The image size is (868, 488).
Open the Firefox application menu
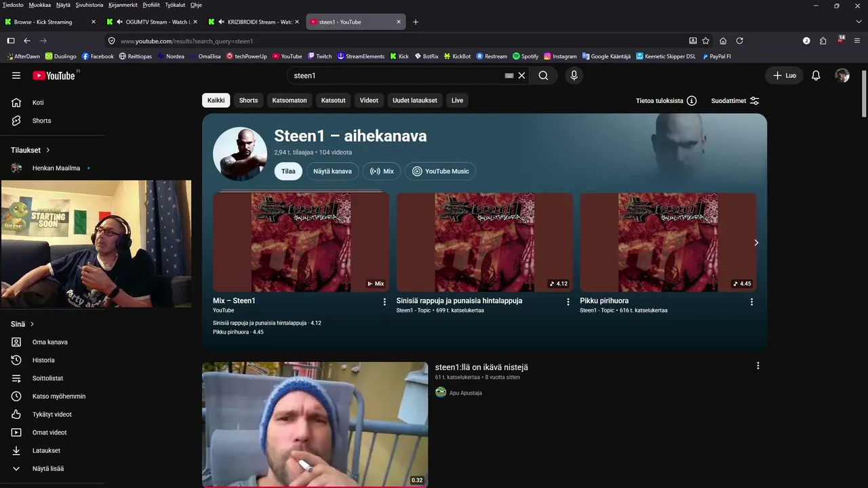(856, 41)
